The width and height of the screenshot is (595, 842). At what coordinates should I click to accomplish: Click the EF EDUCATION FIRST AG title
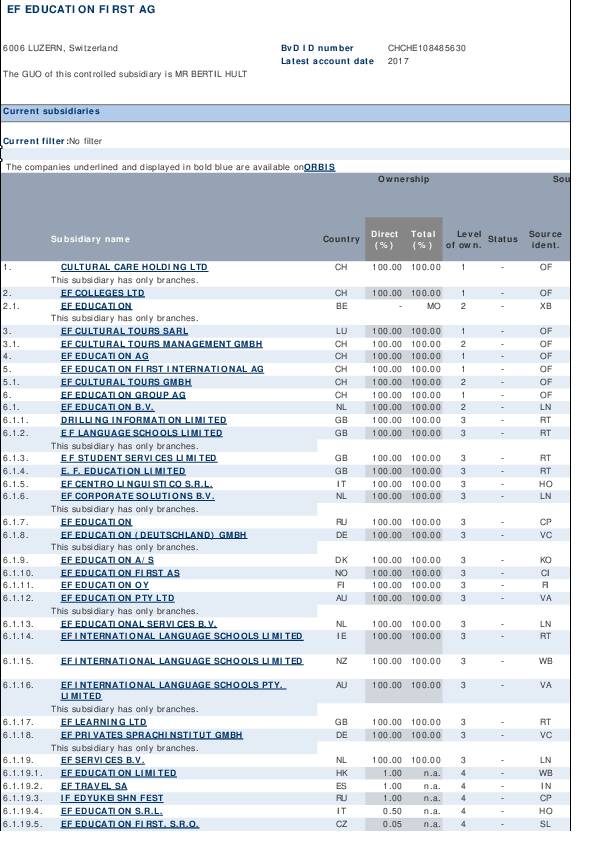[81, 10]
